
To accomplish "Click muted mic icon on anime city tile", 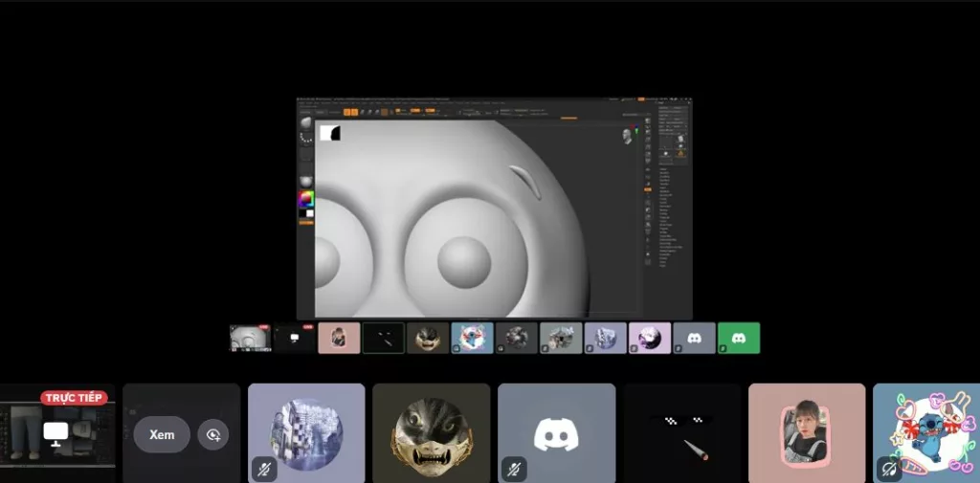I will pyautogui.click(x=263, y=470).
